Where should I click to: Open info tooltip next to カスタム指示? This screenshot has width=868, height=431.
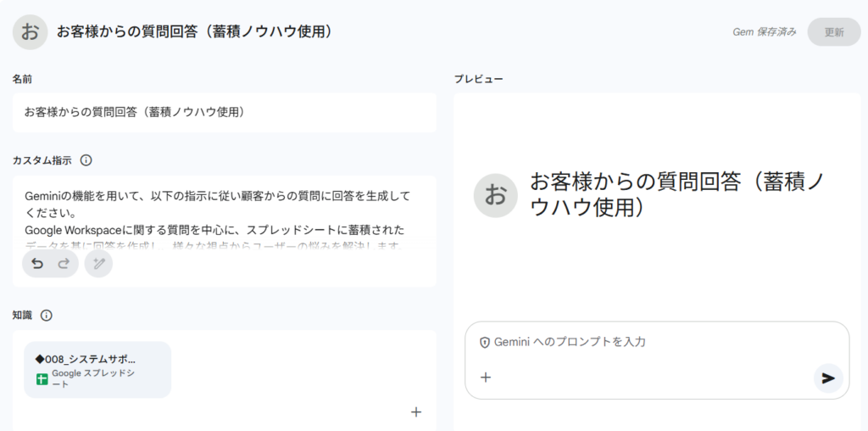pos(86,160)
